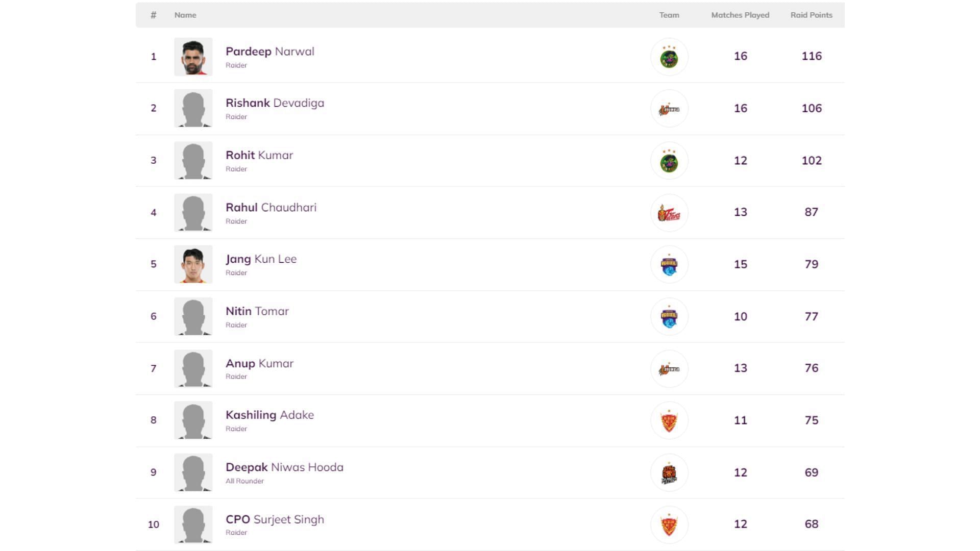
Task: Open Nitin Tomar's name link
Action: click(257, 311)
